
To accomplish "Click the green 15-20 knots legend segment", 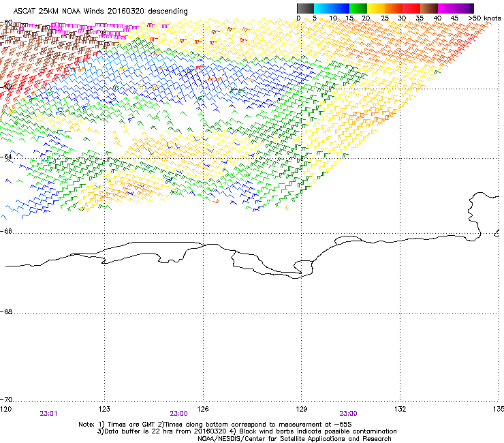I will click(358, 8).
